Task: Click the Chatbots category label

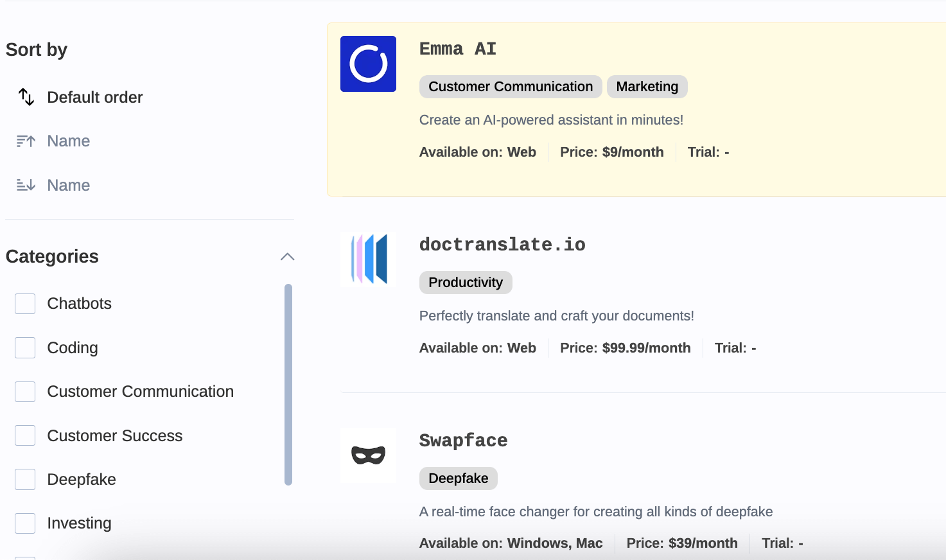Action: click(x=80, y=304)
